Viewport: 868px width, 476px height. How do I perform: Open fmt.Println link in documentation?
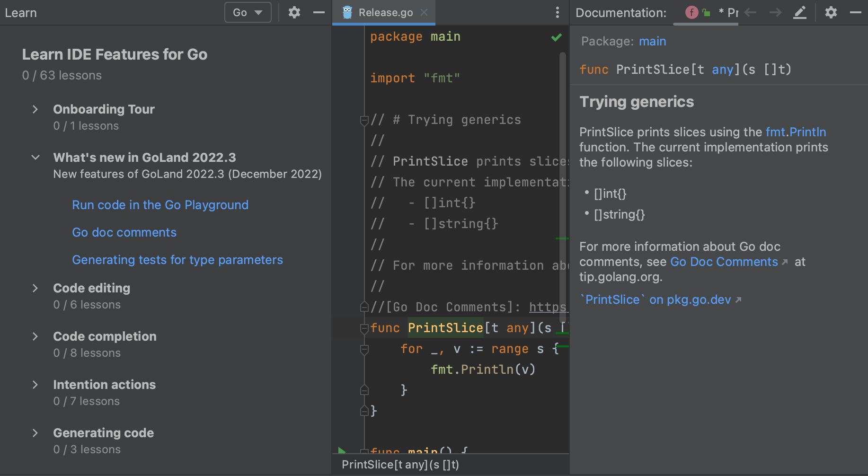[796, 132]
